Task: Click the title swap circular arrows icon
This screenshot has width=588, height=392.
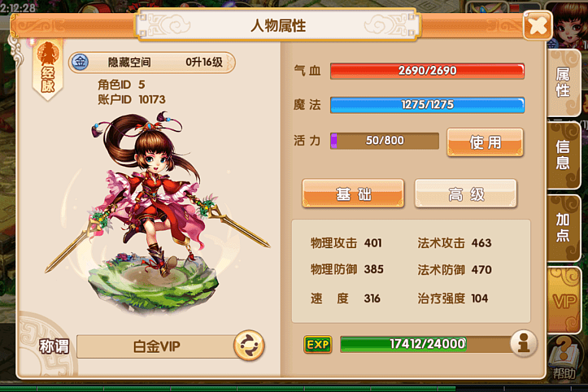Action: pyautogui.click(x=249, y=345)
